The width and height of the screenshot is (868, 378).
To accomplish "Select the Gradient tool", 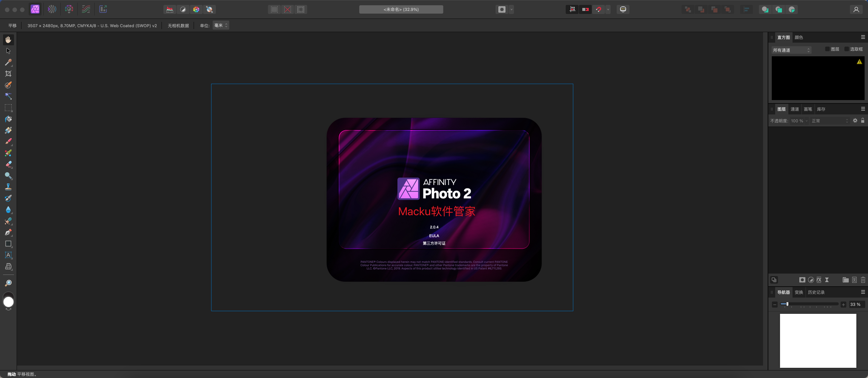I will tap(8, 130).
